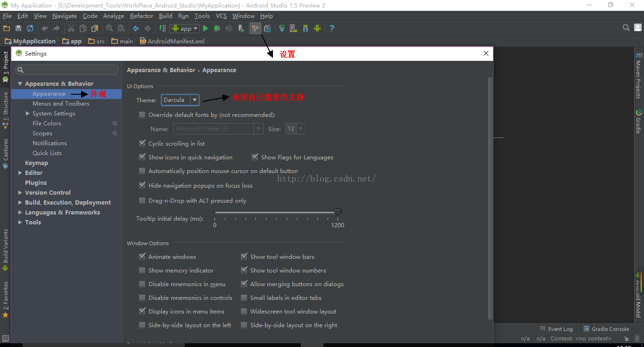Navigate Forward with the right arrow icon

point(148,28)
